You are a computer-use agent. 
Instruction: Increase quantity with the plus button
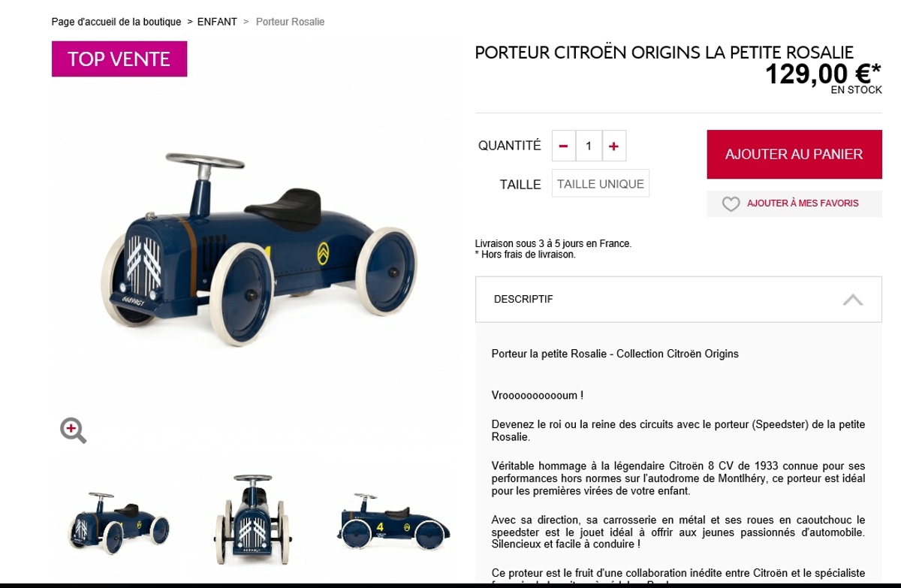613,146
